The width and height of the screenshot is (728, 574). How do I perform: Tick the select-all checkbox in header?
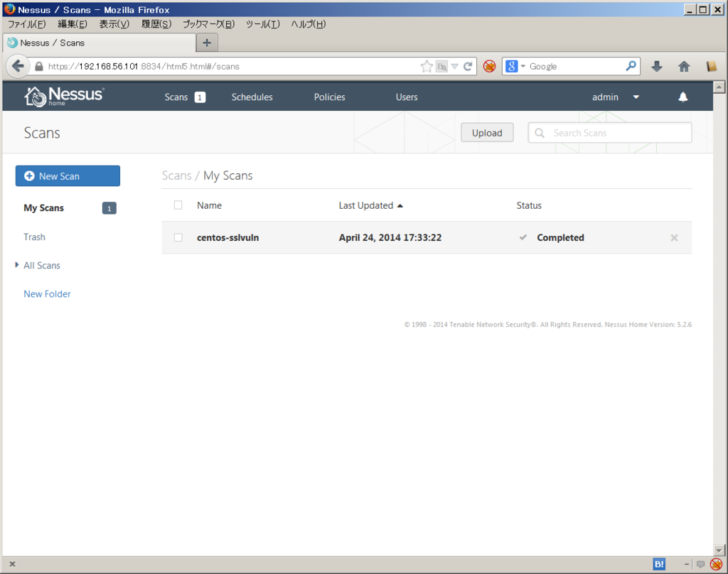[178, 205]
